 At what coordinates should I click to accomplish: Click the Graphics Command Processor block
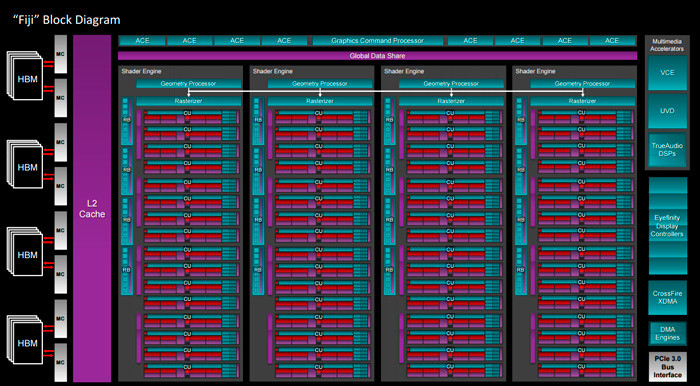click(378, 41)
